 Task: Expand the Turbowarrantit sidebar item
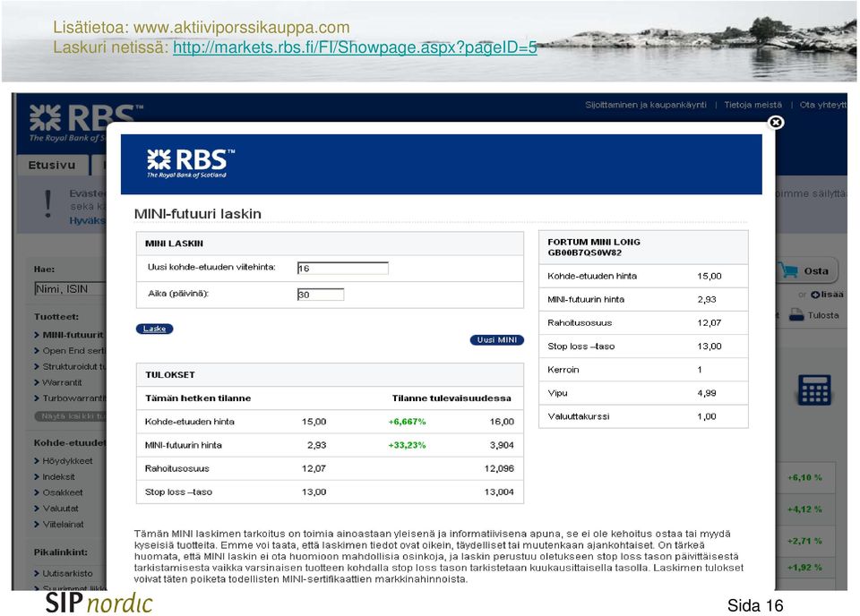pyautogui.click(x=70, y=398)
